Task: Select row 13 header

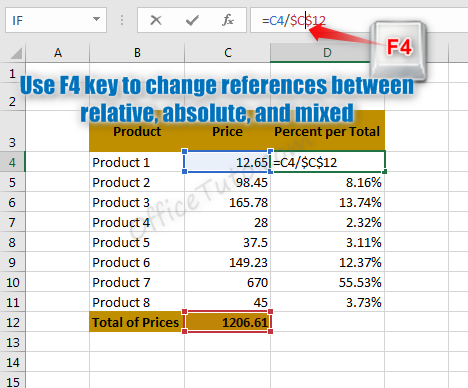Action: pos(12,342)
